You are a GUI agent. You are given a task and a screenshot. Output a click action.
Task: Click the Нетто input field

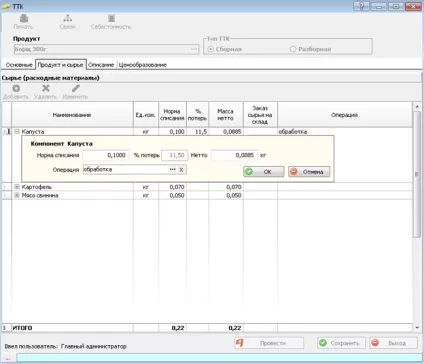click(234, 155)
